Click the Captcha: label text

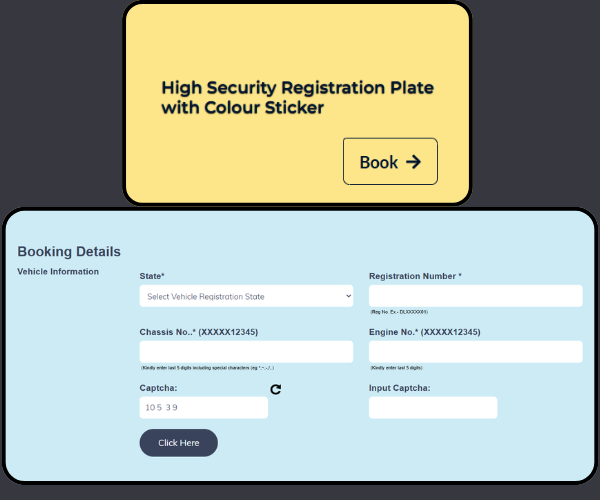pyautogui.click(x=158, y=388)
